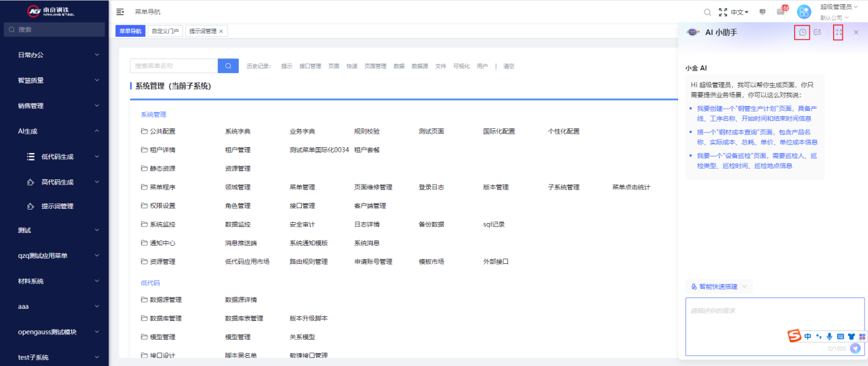
Task: Close the 提示词管理 tab with its x
Action: coord(221,31)
